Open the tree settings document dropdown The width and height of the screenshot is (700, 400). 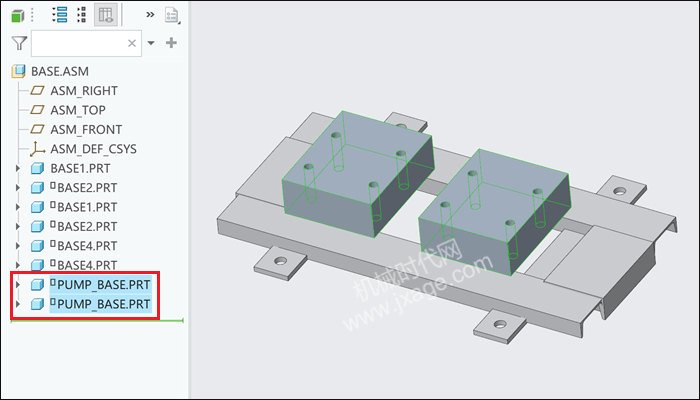tap(172, 15)
